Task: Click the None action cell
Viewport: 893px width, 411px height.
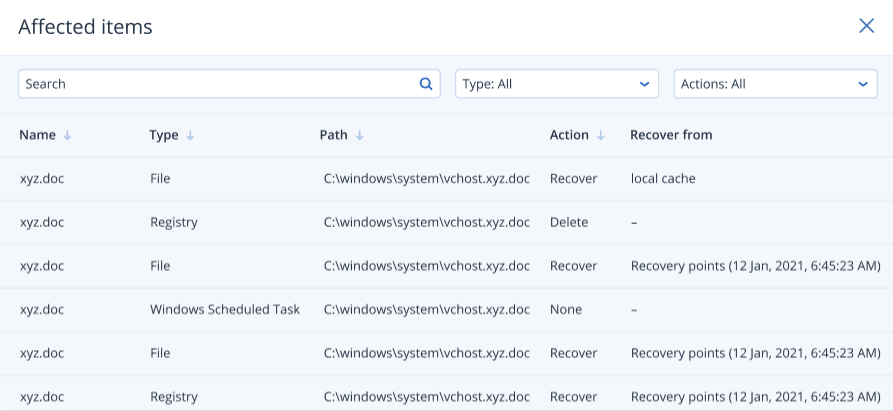Action: coord(566,310)
